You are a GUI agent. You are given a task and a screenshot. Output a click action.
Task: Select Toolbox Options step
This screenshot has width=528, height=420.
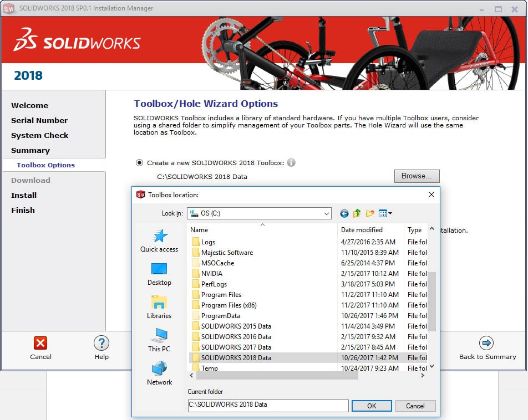pos(46,165)
